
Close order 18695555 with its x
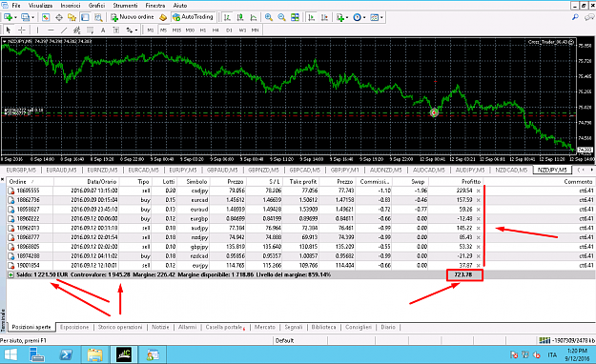(x=479, y=191)
